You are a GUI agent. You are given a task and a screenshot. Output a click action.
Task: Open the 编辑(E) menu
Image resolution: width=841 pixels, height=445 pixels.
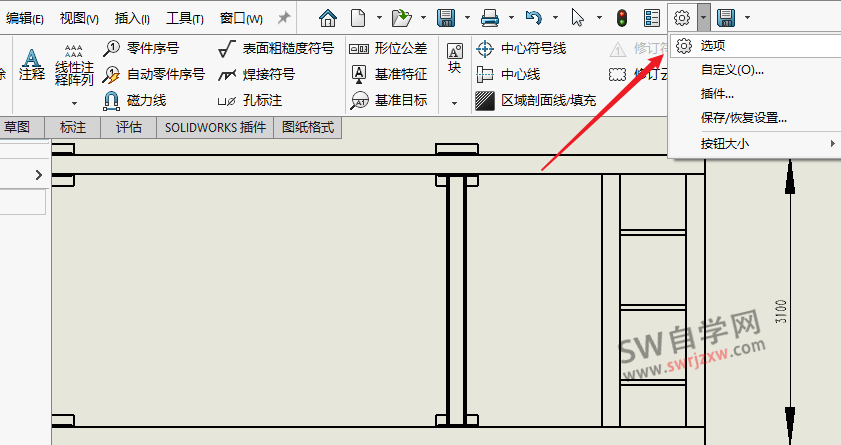pos(25,19)
